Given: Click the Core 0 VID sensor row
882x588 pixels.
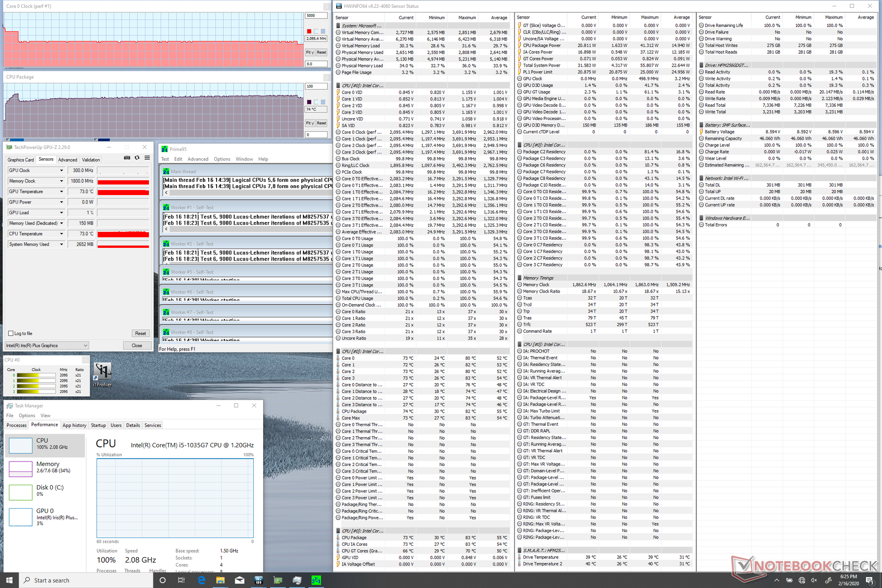Looking at the screenshot, I should point(422,92).
